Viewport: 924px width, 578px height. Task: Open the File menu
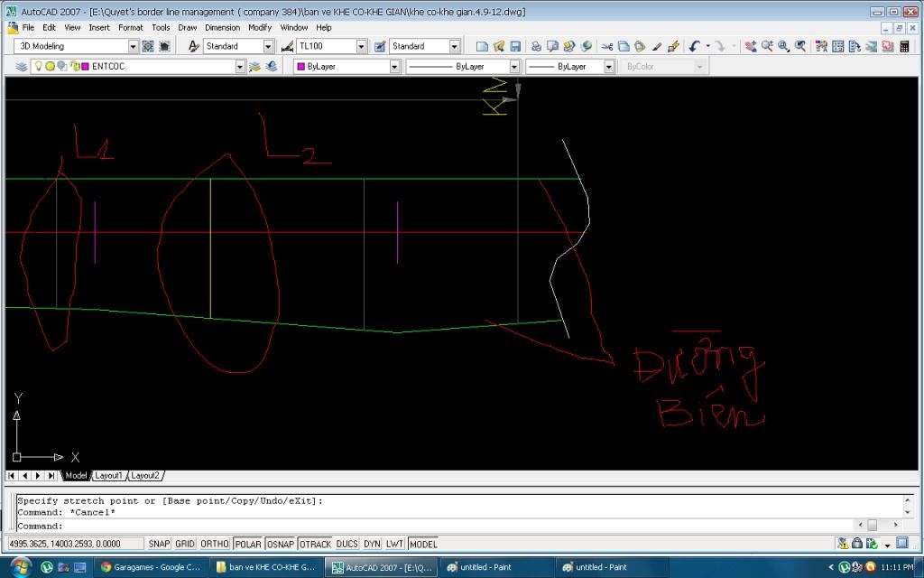[x=28, y=27]
